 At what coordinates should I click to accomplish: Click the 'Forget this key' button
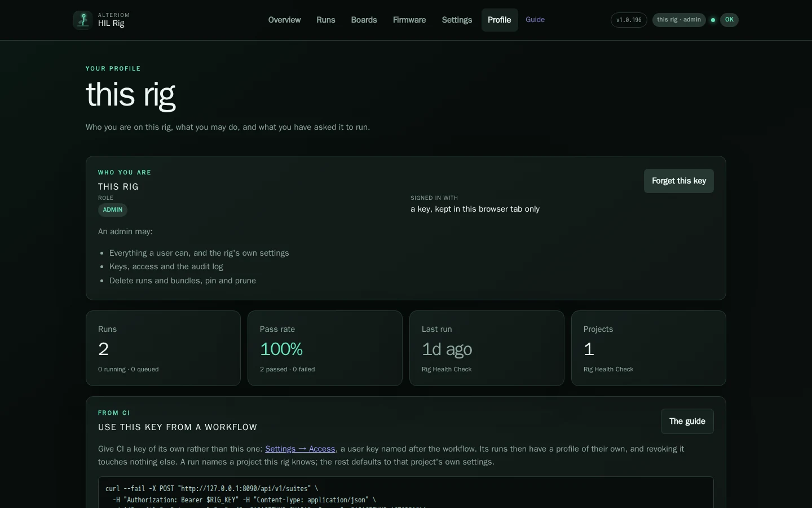coord(679,181)
